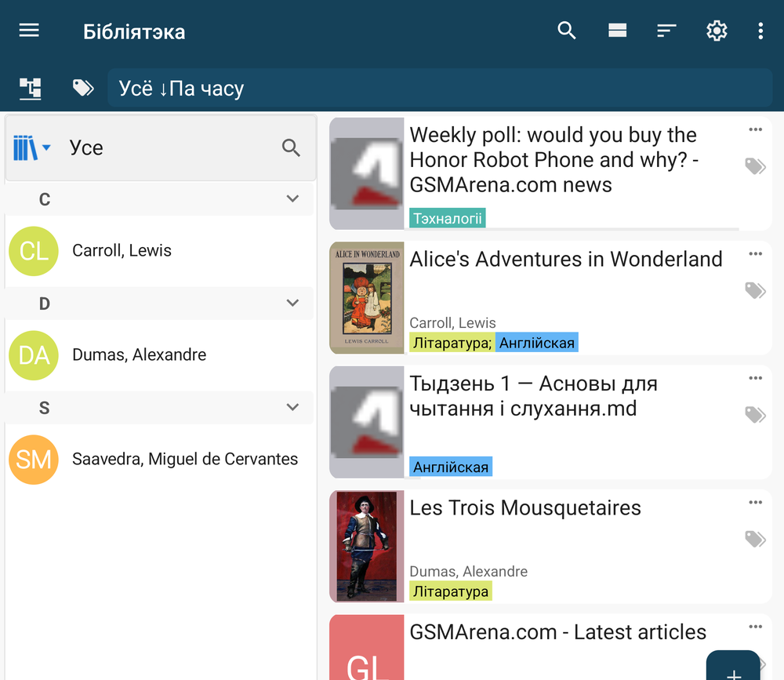Tap the Літаратура tag on Les Trois Mousquetaires
The height and width of the screenshot is (680, 784).
click(451, 591)
